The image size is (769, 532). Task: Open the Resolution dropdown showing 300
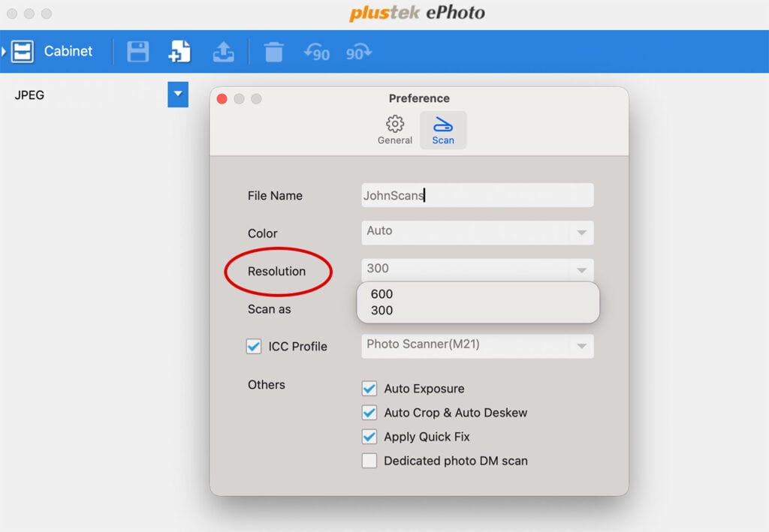pyautogui.click(x=477, y=269)
